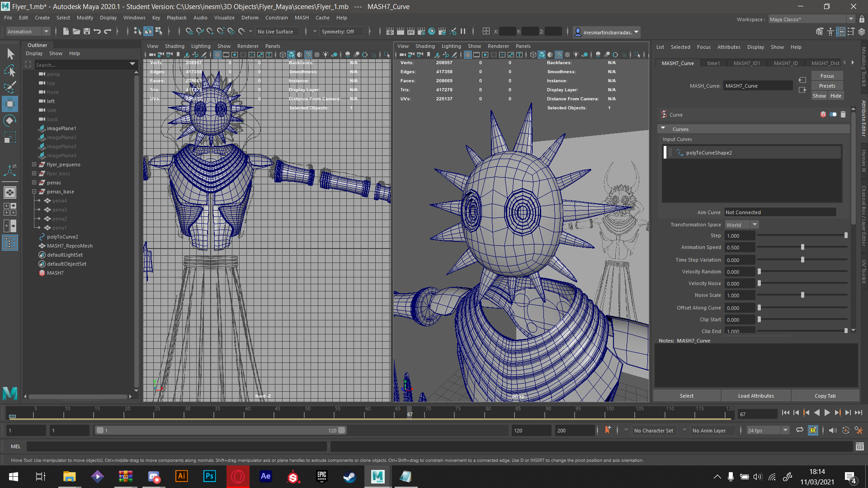Choose the Rotate tool in toolbox
The width and height of the screenshot is (868, 488).
(x=10, y=120)
